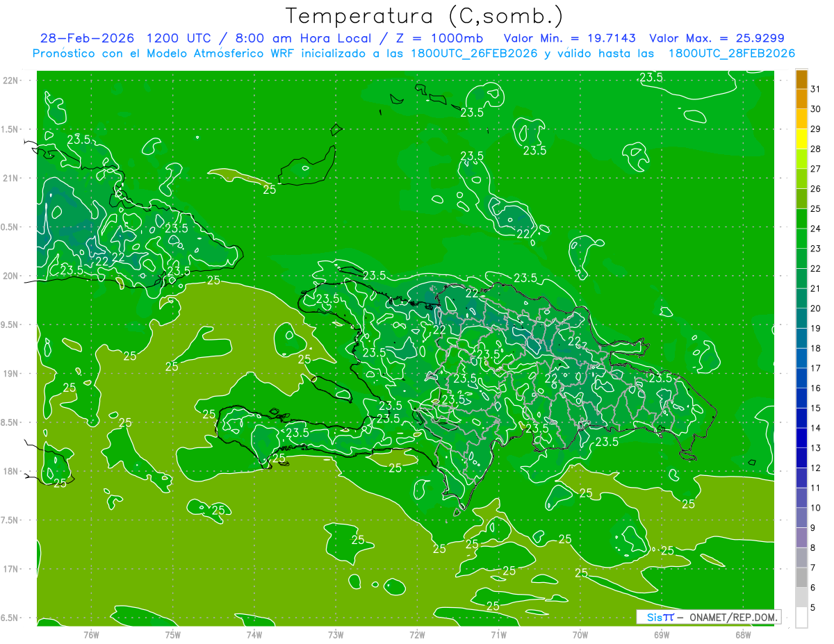
Task: Click the 'Valor Min. = 19.7143' value
Action: click(571, 38)
